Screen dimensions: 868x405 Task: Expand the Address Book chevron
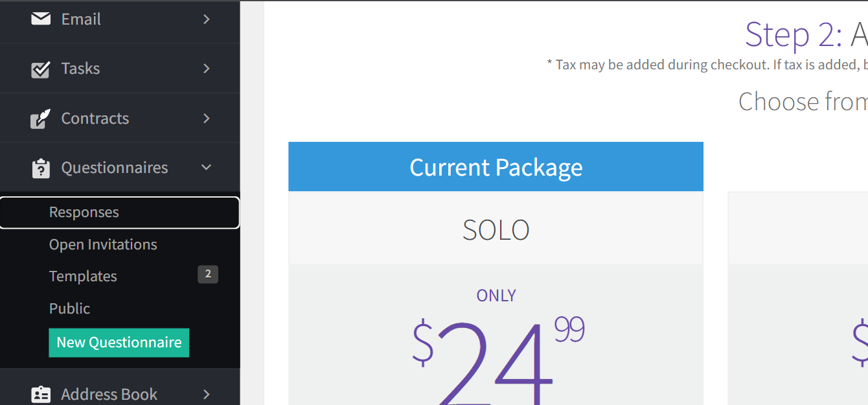[x=206, y=394]
